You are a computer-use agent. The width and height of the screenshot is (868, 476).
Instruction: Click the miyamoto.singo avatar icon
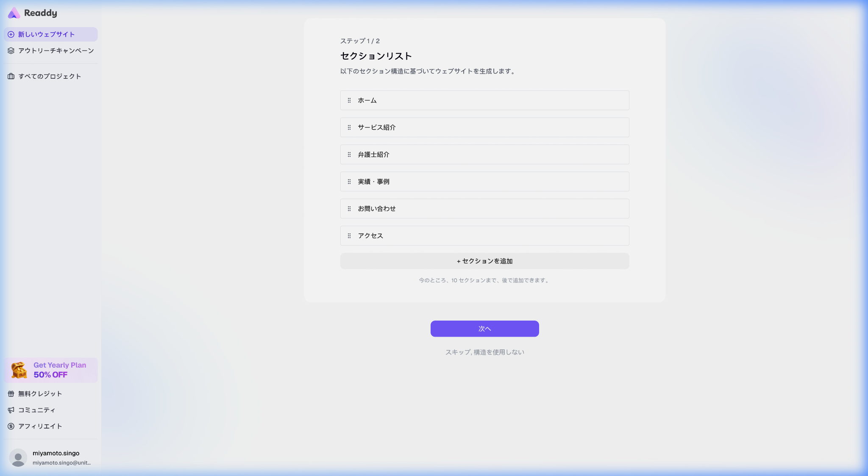[18, 457]
